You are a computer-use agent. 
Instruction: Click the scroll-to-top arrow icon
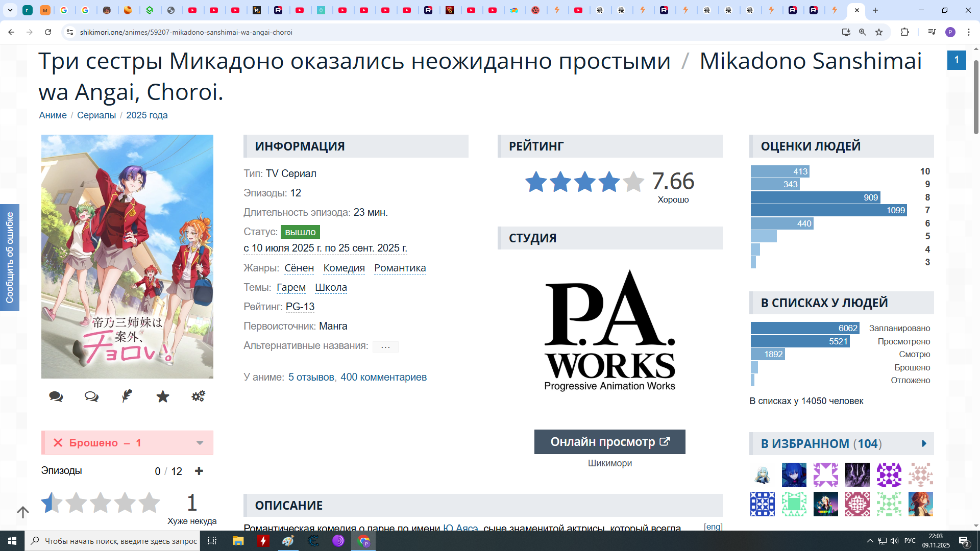[23, 512]
